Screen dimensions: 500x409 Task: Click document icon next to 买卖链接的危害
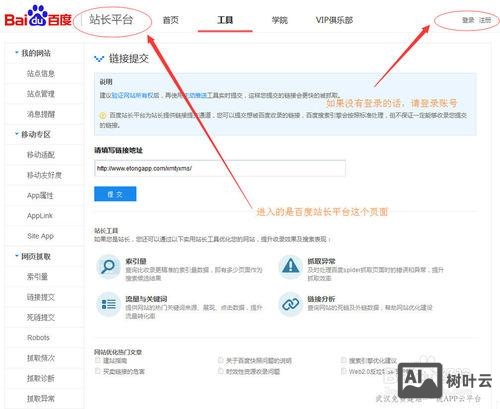tap(98, 371)
